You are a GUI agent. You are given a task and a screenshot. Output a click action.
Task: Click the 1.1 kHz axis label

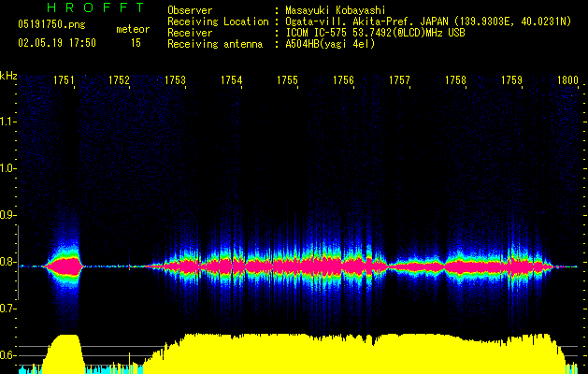(7, 122)
